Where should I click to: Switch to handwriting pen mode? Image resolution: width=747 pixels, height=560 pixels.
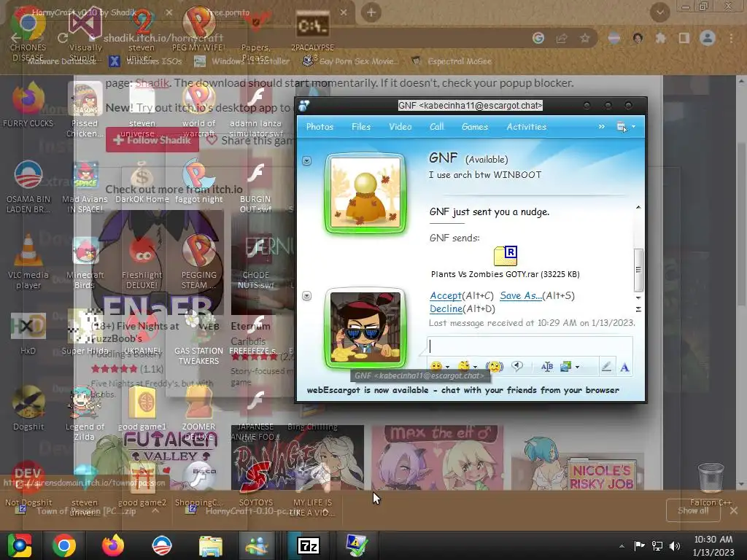point(606,367)
